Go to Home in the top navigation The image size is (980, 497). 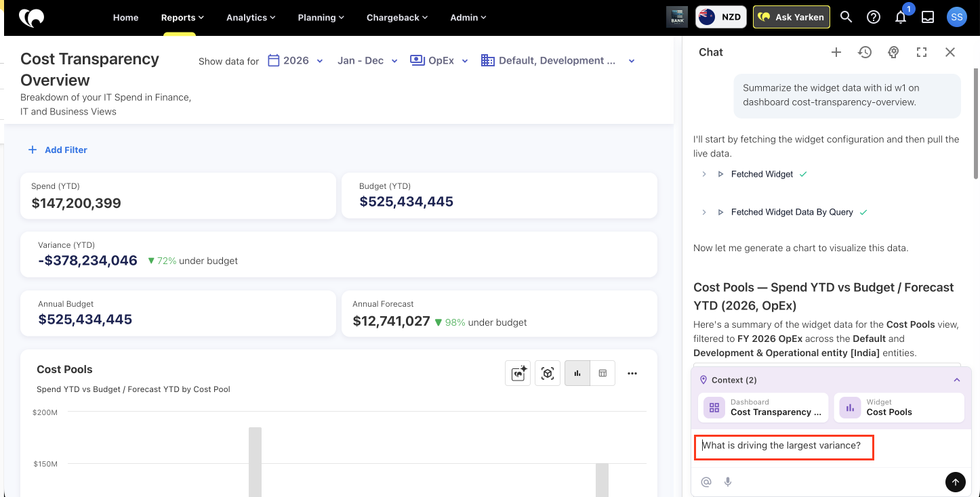click(125, 18)
